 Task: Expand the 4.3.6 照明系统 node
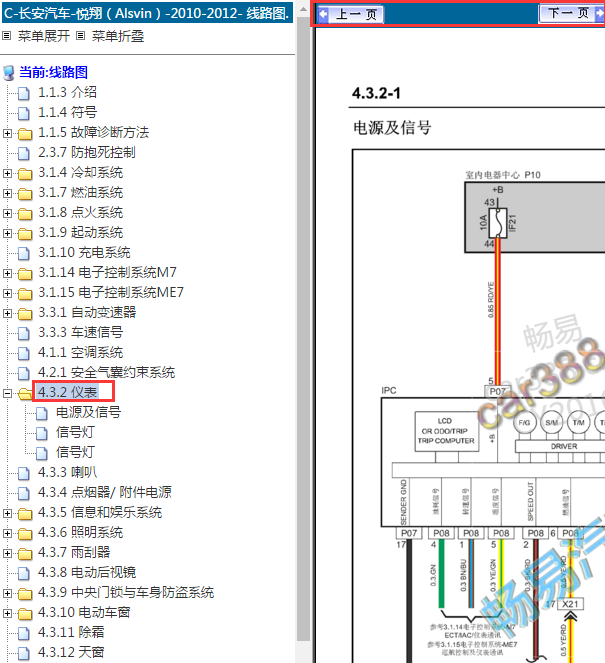coord(7,533)
